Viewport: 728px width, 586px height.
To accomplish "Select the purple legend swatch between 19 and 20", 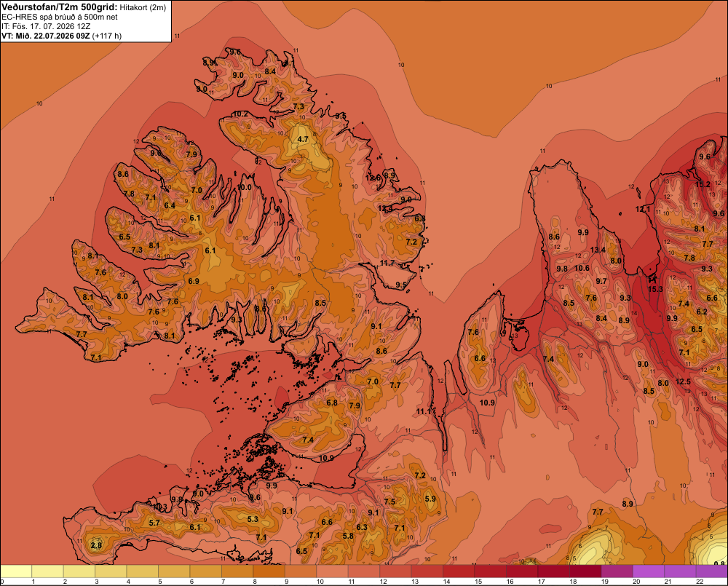I will pos(617,571).
